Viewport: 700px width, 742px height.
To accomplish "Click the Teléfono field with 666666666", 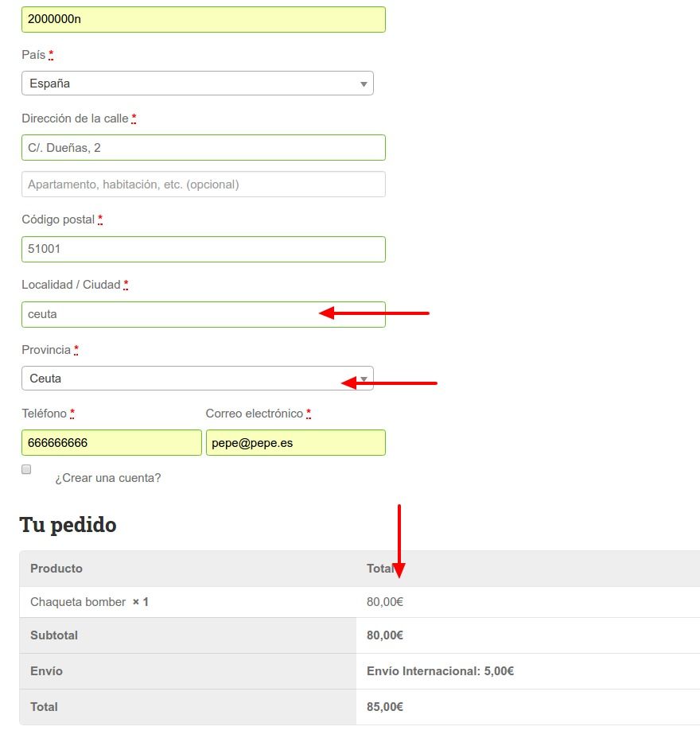I will pyautogui.click(x=111, y=442).
